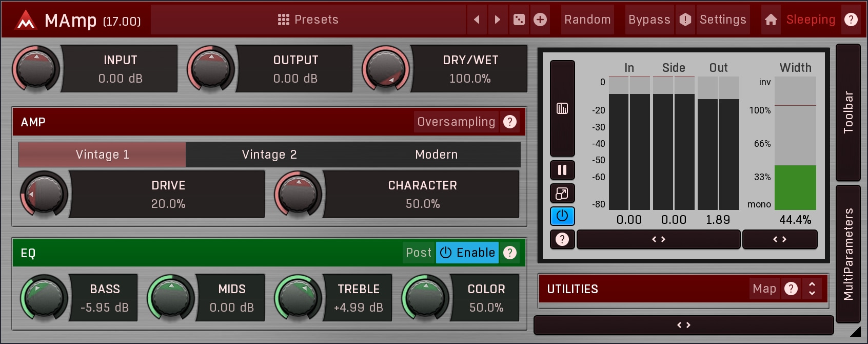Screen dimensions: 868x344
Task: Open the Presets browser
Action: pos(308,20)
